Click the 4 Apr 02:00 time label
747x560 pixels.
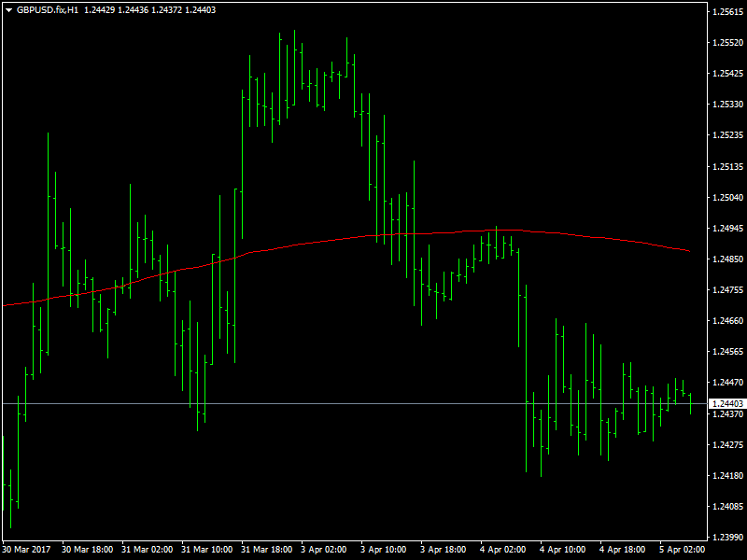[503, 550]
